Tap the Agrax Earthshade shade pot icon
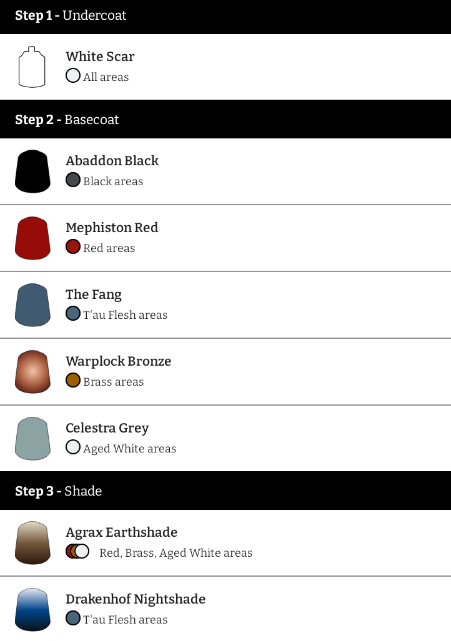The height and width of the screenshot is (641, 451). [33, 542]
